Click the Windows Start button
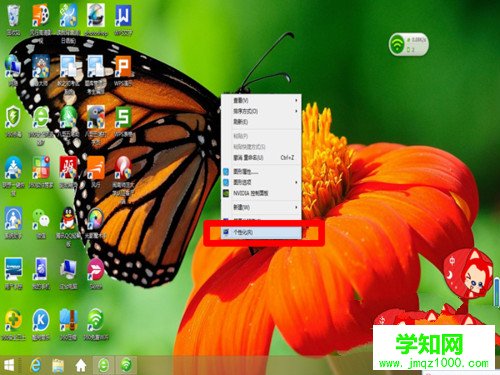Viewport: 500px width, 375px height. pyautogui.click(x=9, y=366)
